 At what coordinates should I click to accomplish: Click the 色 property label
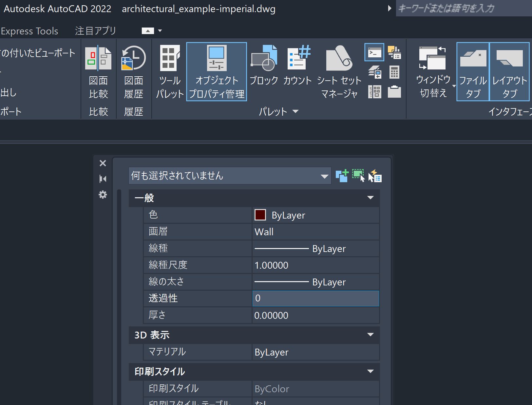click(153, 215)
